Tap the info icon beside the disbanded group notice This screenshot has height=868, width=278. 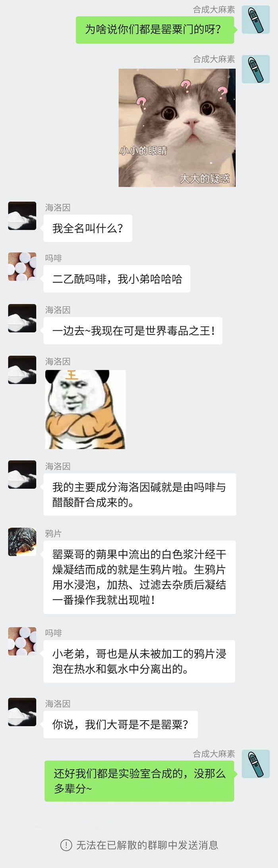(66, 845)
